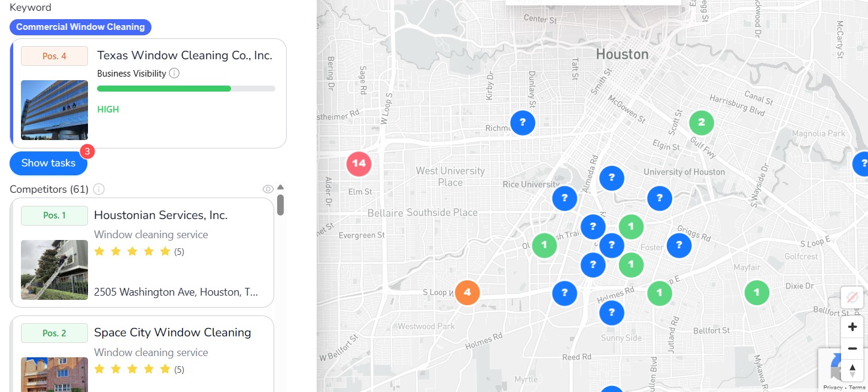This screenshot has height=392, width=868.
Task: Click the Pos. 4 badge
Action: coord(54,56)
